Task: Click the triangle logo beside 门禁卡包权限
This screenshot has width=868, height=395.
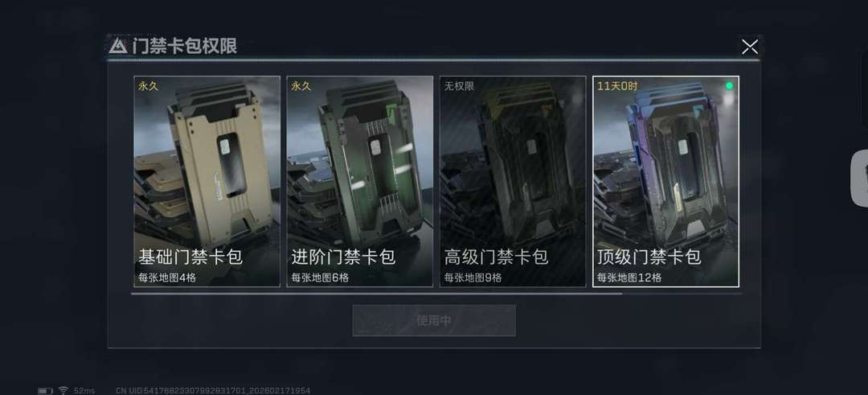Action: coord(118,46)
